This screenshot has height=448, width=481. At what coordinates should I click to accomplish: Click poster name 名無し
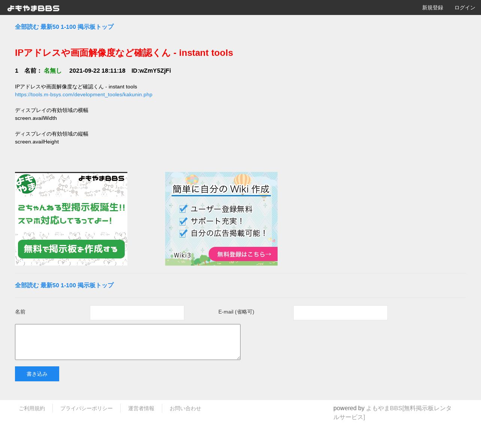tap(53, 71)
